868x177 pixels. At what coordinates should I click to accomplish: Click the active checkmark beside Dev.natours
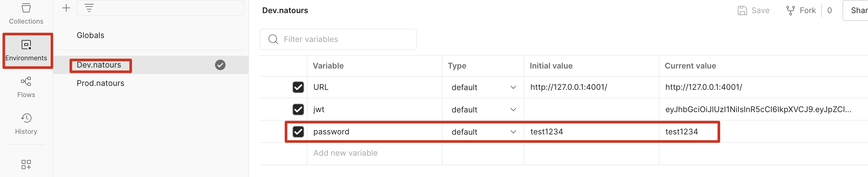(x=220, y=65)
